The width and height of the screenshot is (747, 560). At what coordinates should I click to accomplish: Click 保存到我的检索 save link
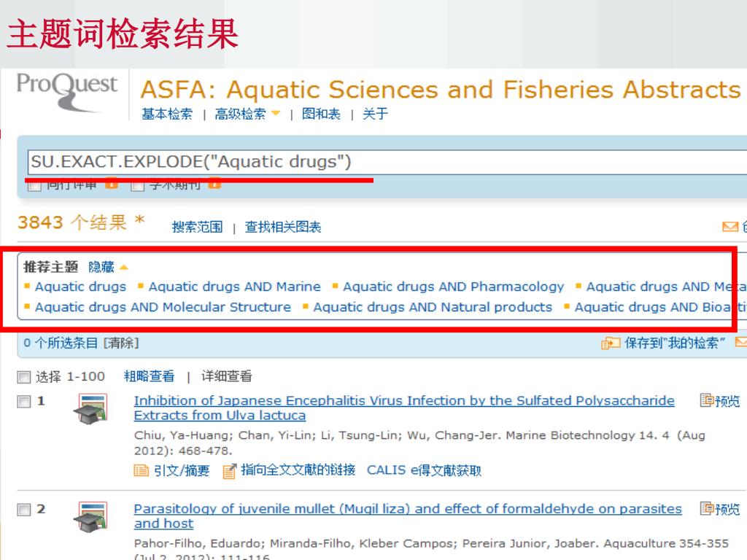(675, 343)
